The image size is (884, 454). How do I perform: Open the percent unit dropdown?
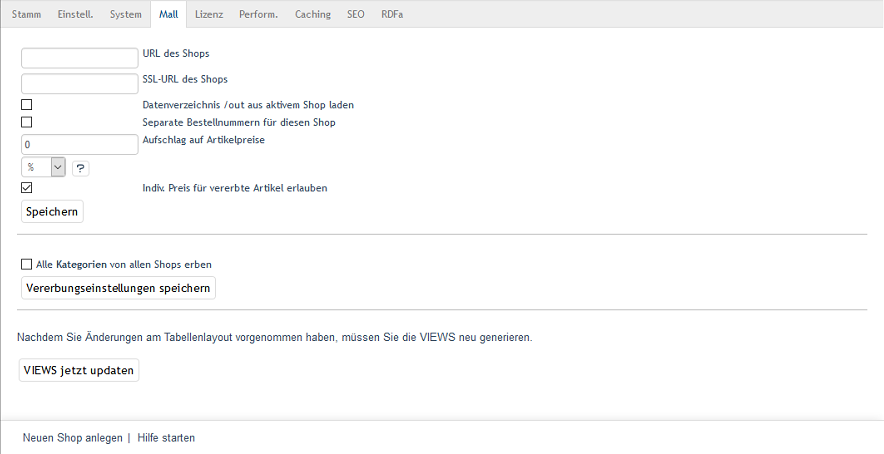(x=43, y=168)
